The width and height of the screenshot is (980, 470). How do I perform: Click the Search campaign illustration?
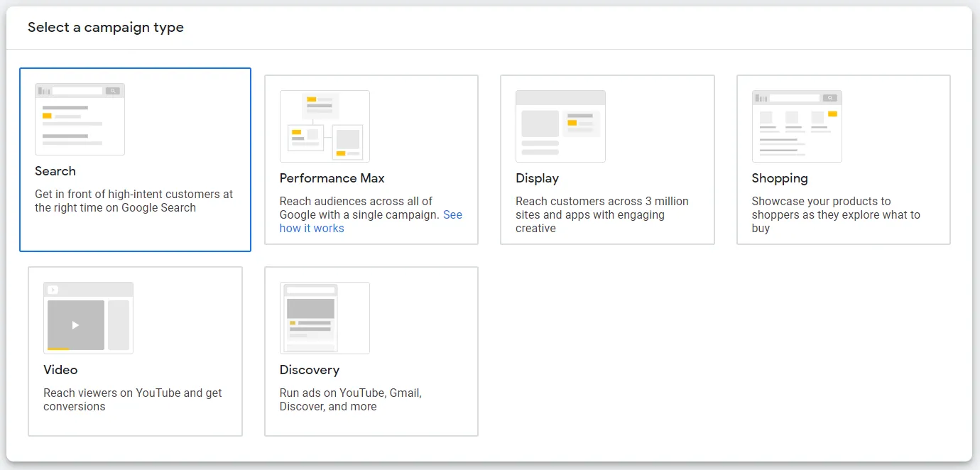click(x=80, y=119)
